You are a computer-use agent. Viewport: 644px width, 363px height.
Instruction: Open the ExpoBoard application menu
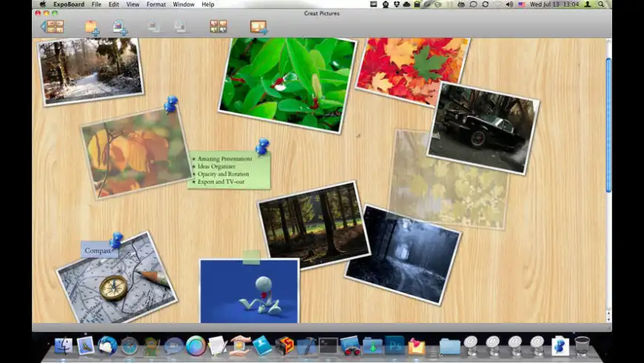click(67, 4)
